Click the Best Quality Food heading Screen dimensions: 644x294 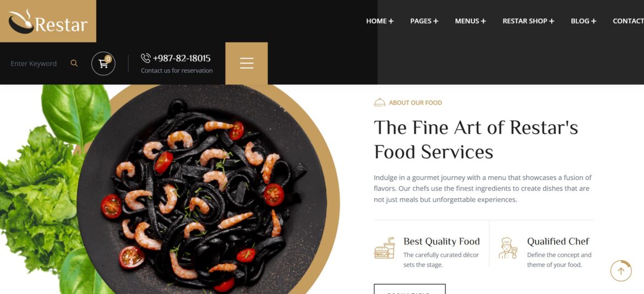[441, 241]
